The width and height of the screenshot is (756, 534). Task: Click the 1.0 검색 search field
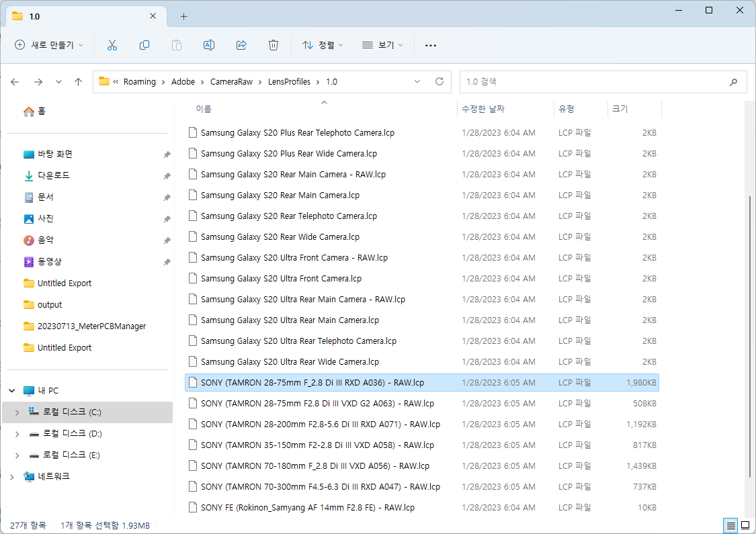(x=603, y=82)
